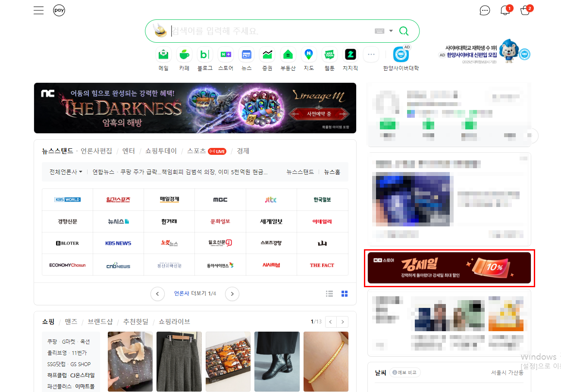Viewport: 561px width, 392px height.
Task: Open the hamburger menu at top left
Action: coord(39,10)
